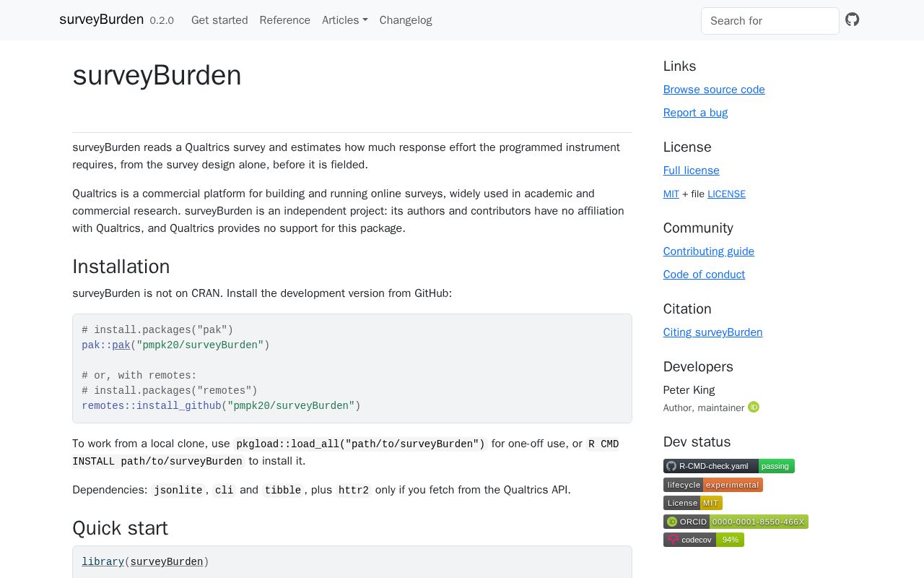Click surveyBurden link inside library() call
The height and width of the screenshot is (578, 924).
[167, 562]
